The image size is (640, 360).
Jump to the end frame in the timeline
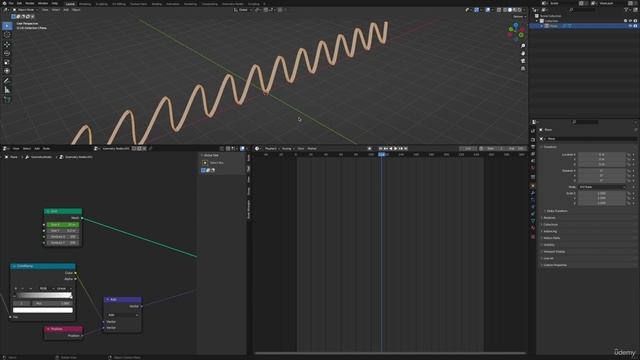click(x=406, y=149)
